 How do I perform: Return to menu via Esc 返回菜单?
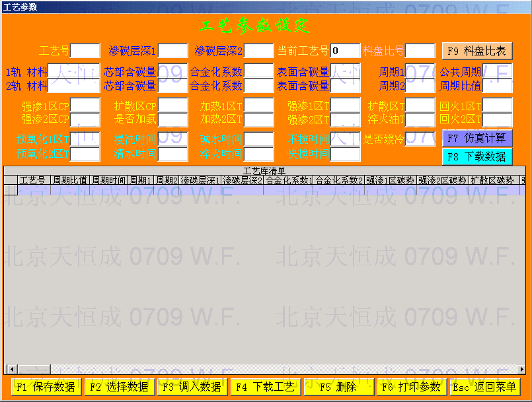point(483,387)
